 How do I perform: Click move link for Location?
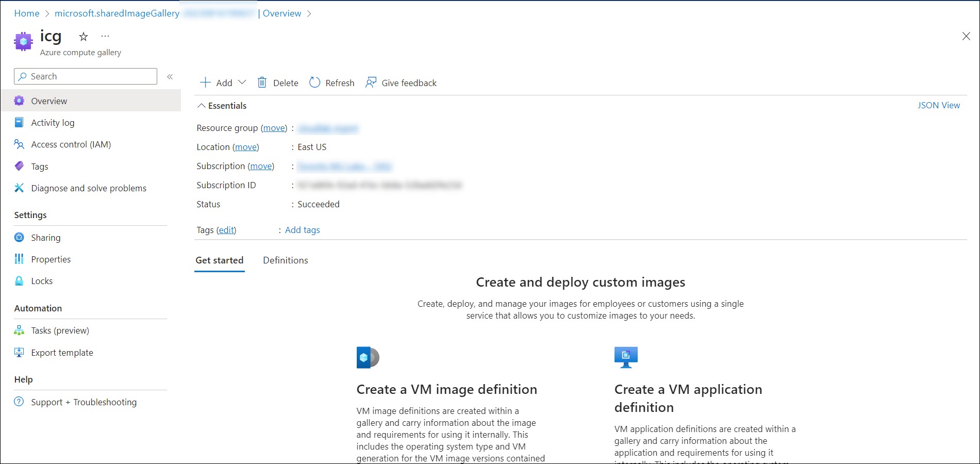tap(246, 147)
